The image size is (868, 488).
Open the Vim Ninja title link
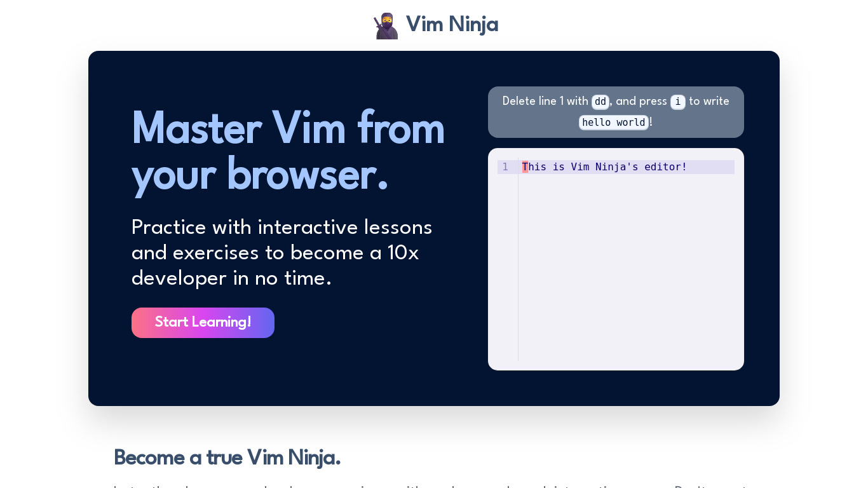point(452,24)
